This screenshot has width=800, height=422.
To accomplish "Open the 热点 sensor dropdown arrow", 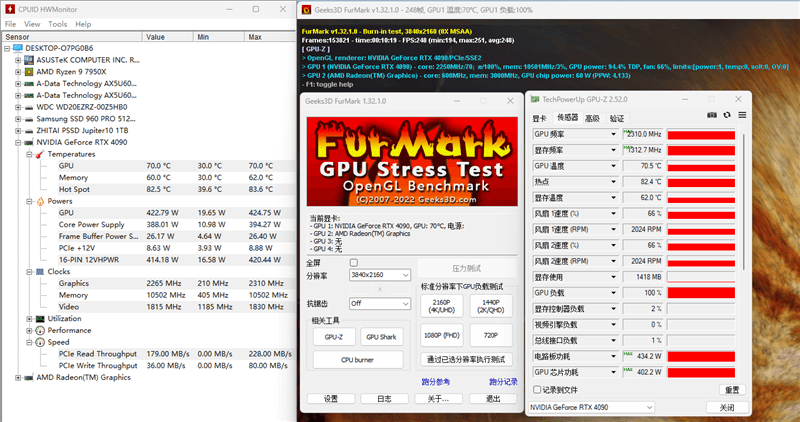I will (613, 182).
